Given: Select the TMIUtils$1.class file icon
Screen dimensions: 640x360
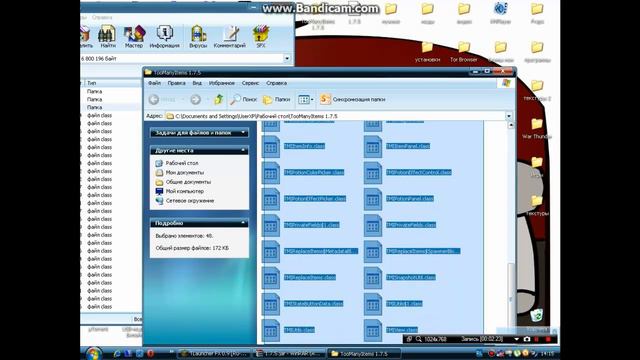Looking at the screenshot, I should coord(373,304).
